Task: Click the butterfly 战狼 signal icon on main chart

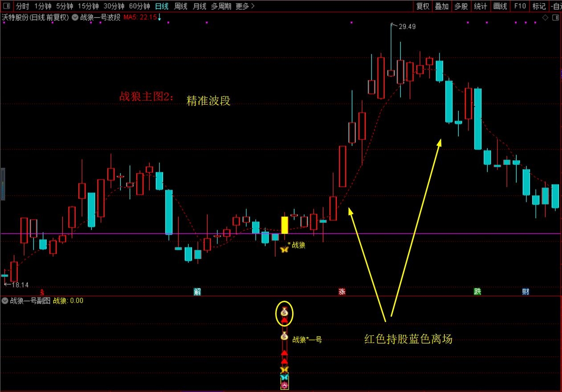Action: click(284, 249)
